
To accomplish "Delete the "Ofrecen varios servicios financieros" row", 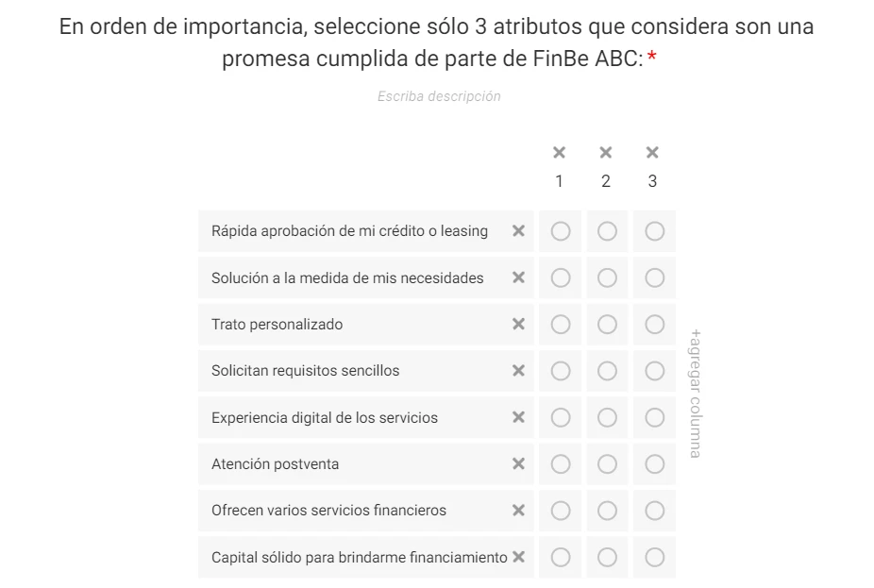I will (x=518, y=510).
